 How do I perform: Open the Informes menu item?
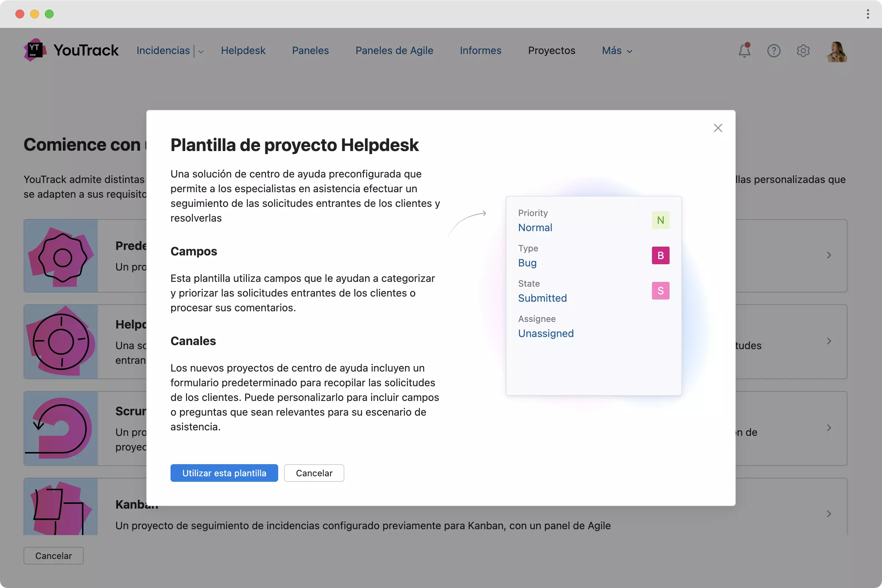tap(480, 51)
